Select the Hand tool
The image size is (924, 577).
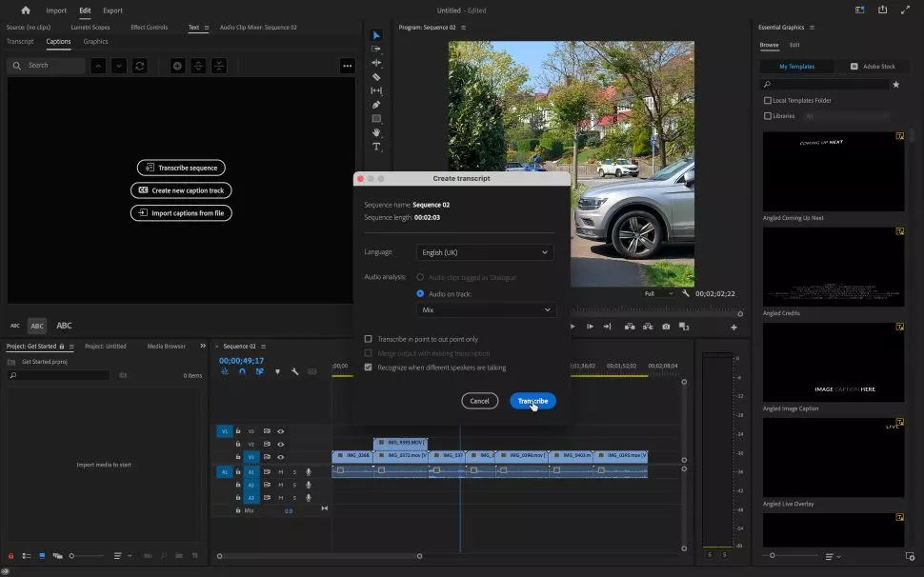[376, 133]
